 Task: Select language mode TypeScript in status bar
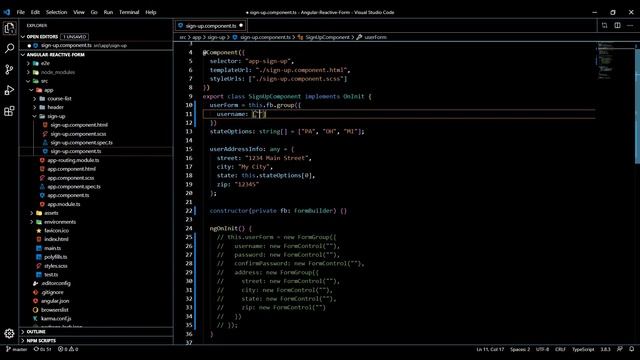pos(583,349)
